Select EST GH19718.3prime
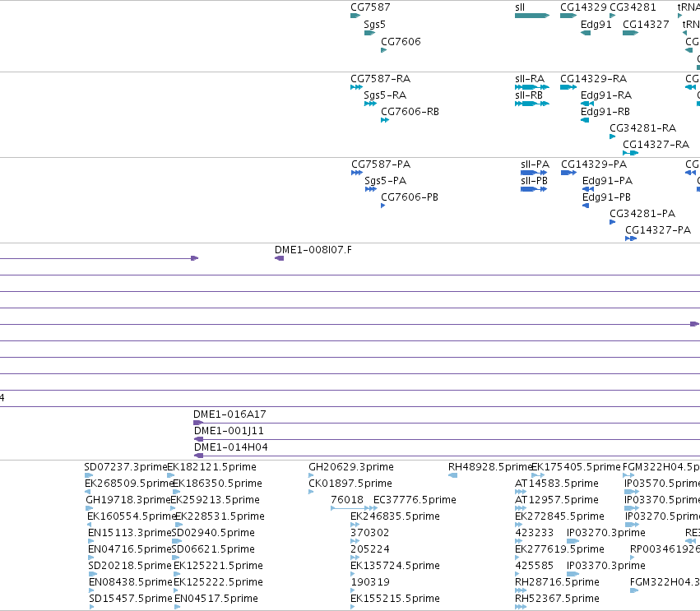The image size is (700, 611). [128, 500]
